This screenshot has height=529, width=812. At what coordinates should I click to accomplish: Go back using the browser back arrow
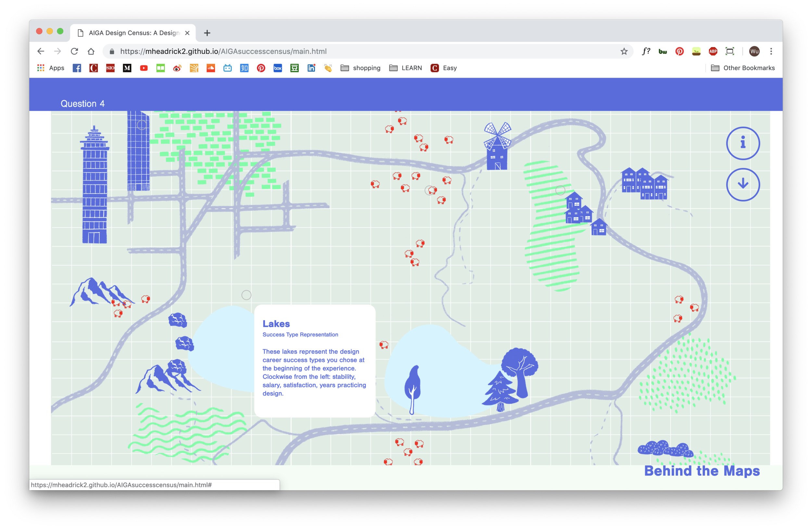pyautogui.click(x=41, y=51)
